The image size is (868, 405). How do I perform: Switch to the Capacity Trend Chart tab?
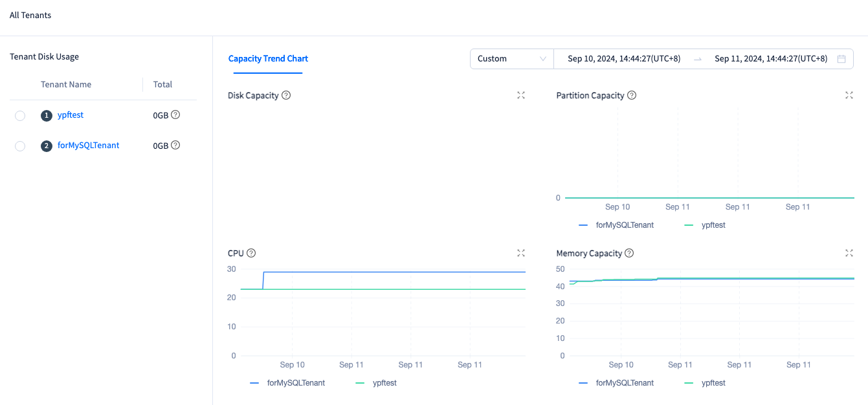point(268,59)
